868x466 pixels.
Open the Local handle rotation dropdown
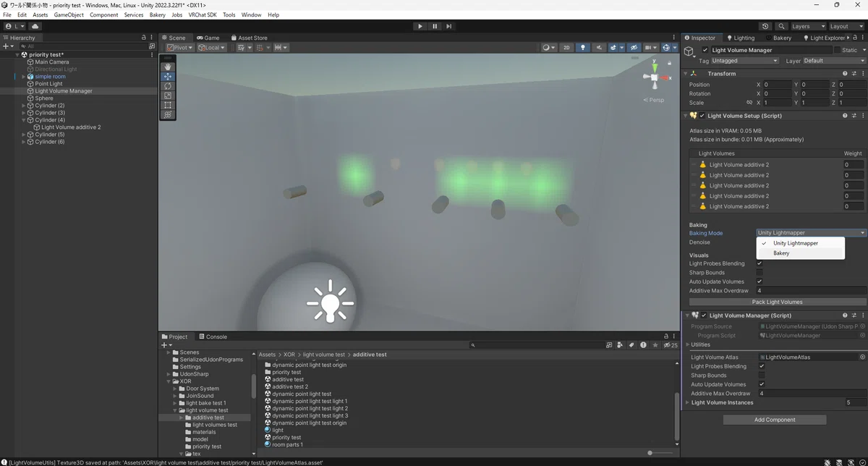(212, 48)
